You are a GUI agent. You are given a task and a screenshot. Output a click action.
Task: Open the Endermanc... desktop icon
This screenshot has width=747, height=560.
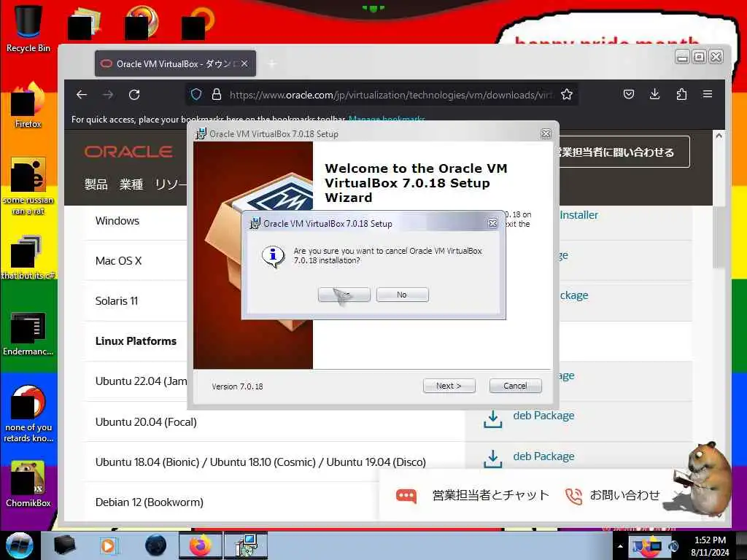point(28,333)
